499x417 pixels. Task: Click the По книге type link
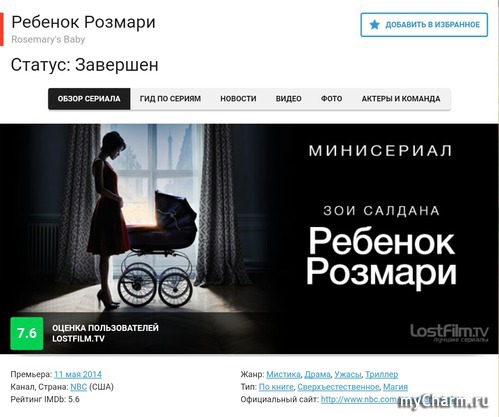[x=276, y=387]
